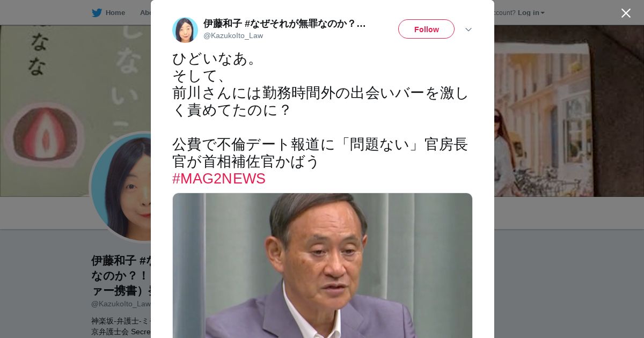This screenshot has width=644, height=338.
Task: Open the partially hidden About menu item
Action: pyautogui.click(x=145, y=13)
